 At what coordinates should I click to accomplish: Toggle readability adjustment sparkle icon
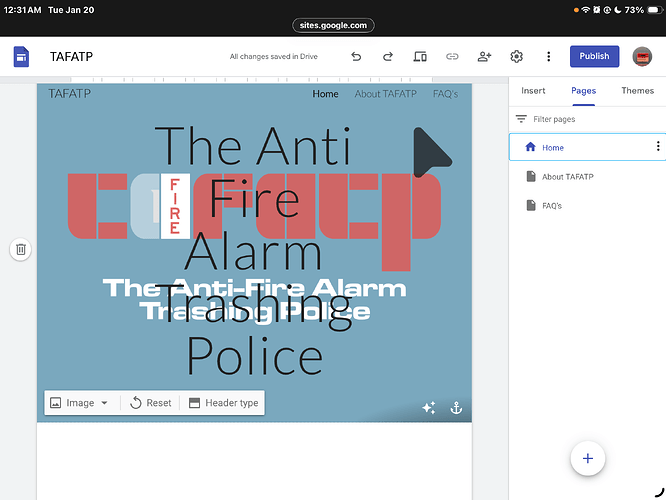coord(429,408)
